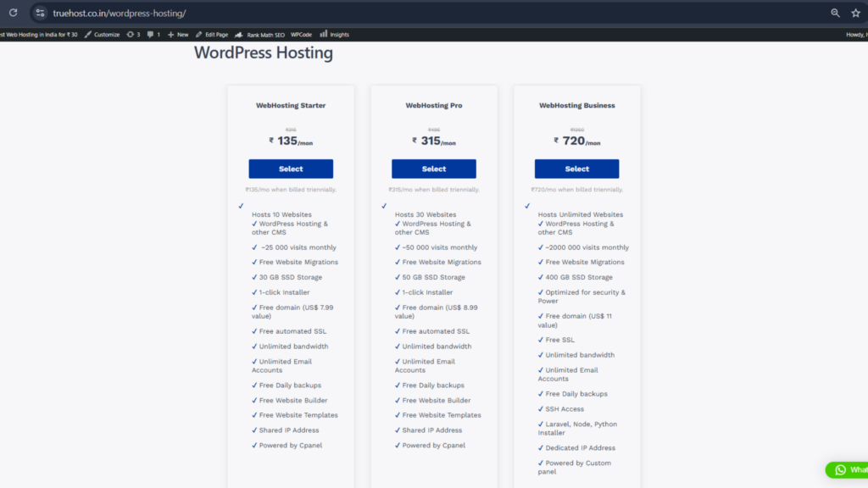868x488 pixels.
Task: Open Customize in the WordPress admin bar
Action: point(102,34)
